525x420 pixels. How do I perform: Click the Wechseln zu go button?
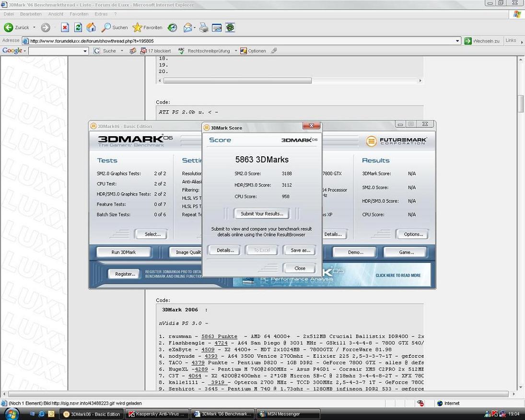click(x=482, y=41)
